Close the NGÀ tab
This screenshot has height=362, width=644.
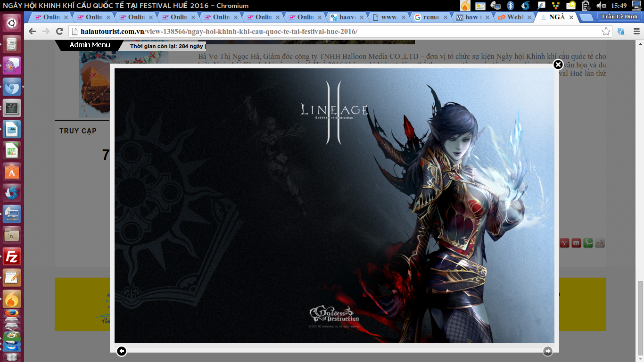(571, 17)
